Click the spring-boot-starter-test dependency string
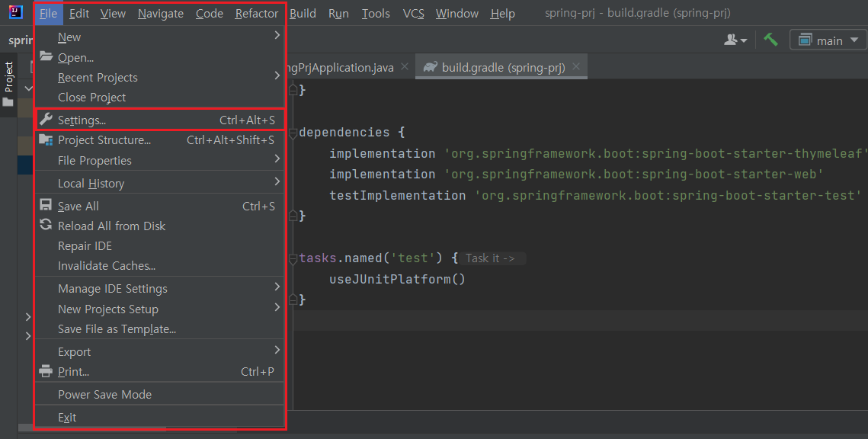Image resolution: width=868 pixels, height=439 pixels. tap(668, 195)
